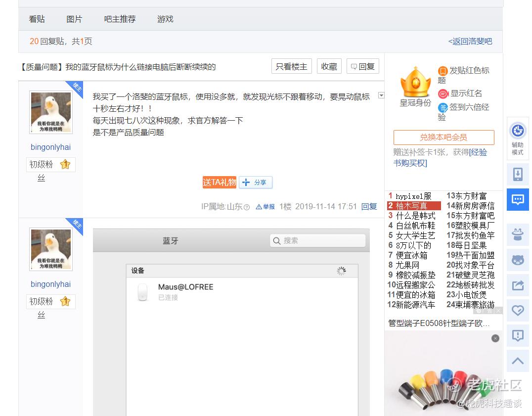The width and height of the screenshot is (532, 416).
Task: Open bingonlyhai username in second post
Action: tap(50, 284)
